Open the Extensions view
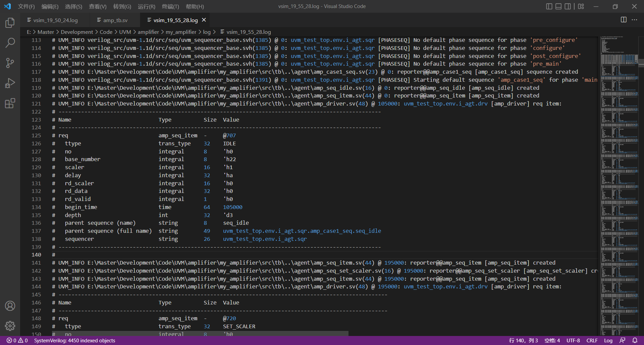644x345 pixels. (x=10, y=103)
